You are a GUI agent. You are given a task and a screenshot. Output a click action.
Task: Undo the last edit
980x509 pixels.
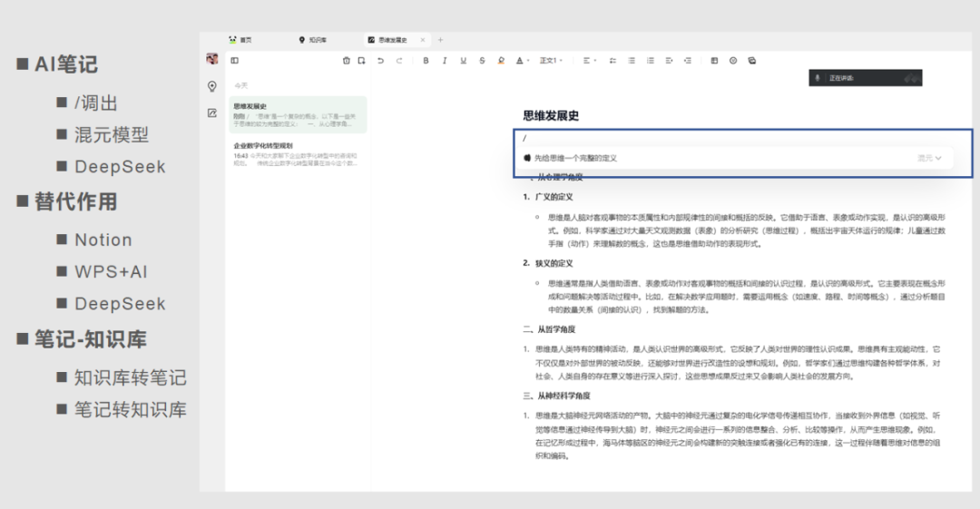coord(380,61)
